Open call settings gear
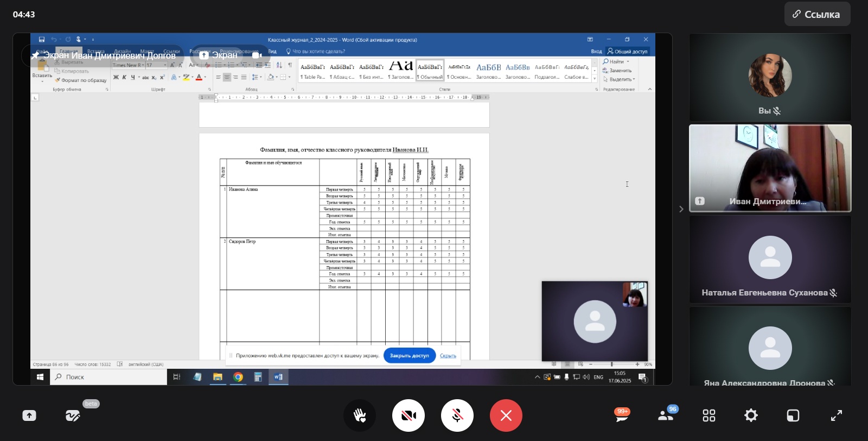The width and height of the screenshot is (868, 441). click(751, 415)
